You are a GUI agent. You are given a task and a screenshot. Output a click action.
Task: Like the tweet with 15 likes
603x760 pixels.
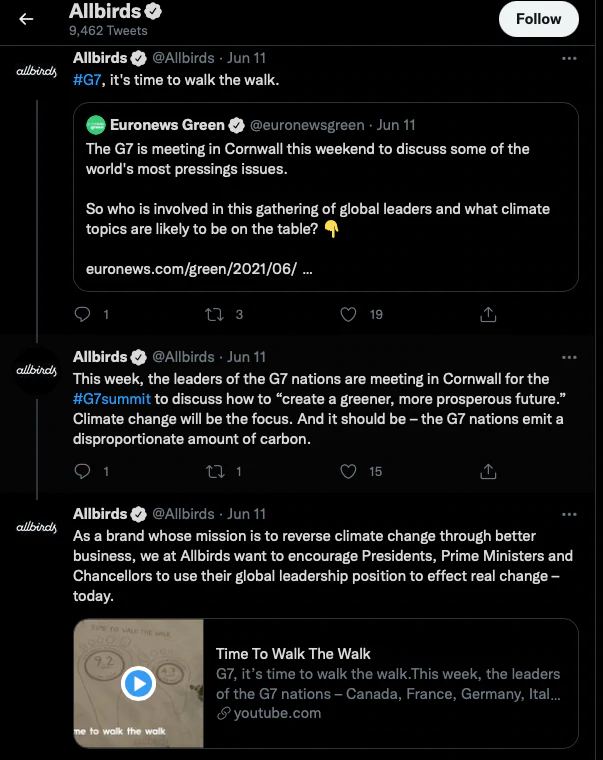coord(348,471)
